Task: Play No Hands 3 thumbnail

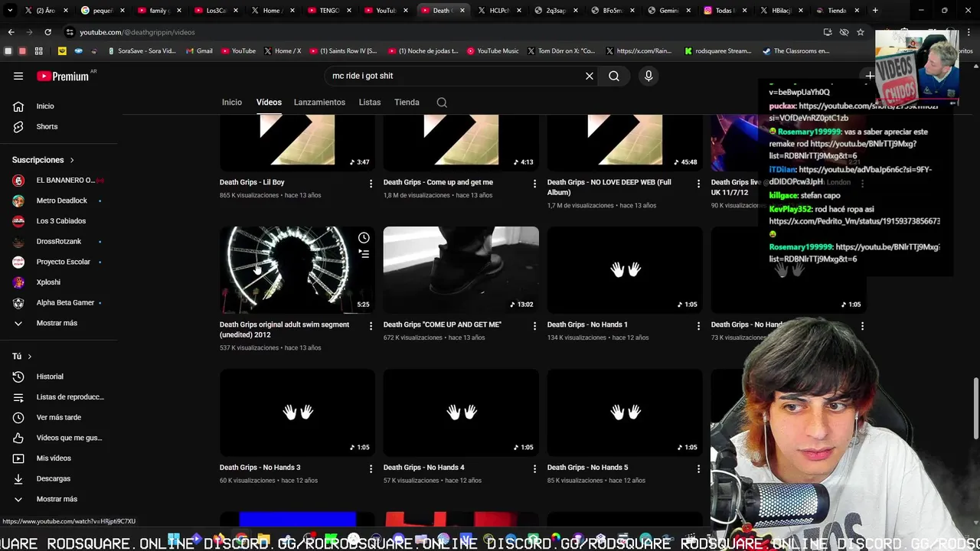Action: click(x=297, y=412)
